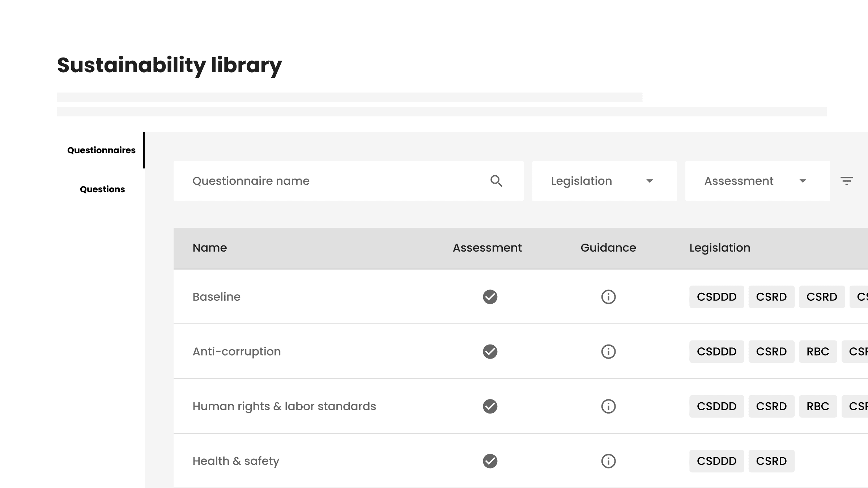868x488 pixels.
Task: Switch to the Questions tab
Action: pos(102,189)
